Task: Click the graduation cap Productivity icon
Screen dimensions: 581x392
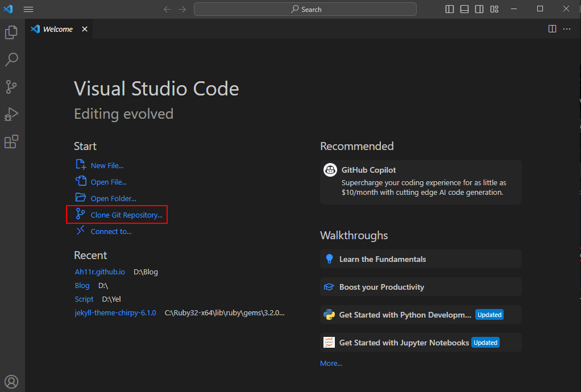Action: coord(329,287)
